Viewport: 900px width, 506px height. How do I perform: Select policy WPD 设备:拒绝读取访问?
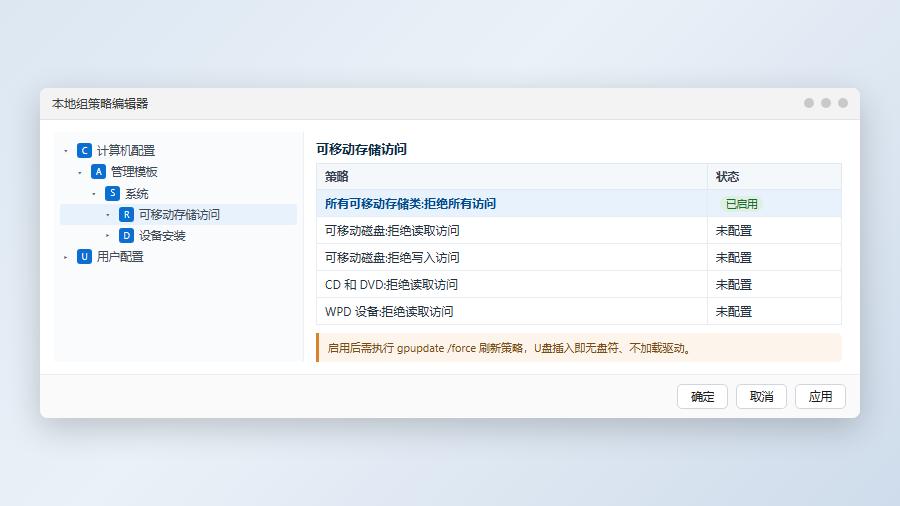pos(389,312)
